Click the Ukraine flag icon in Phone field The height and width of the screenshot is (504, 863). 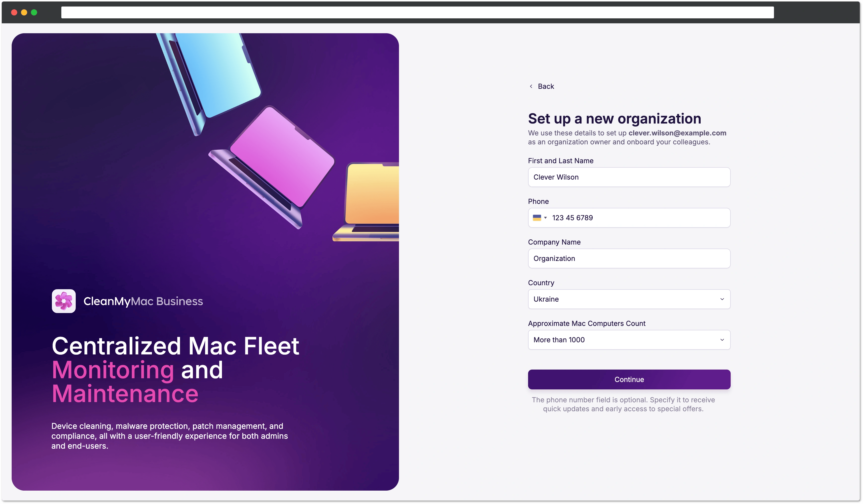pyautogui.click(x=537, y=218)
